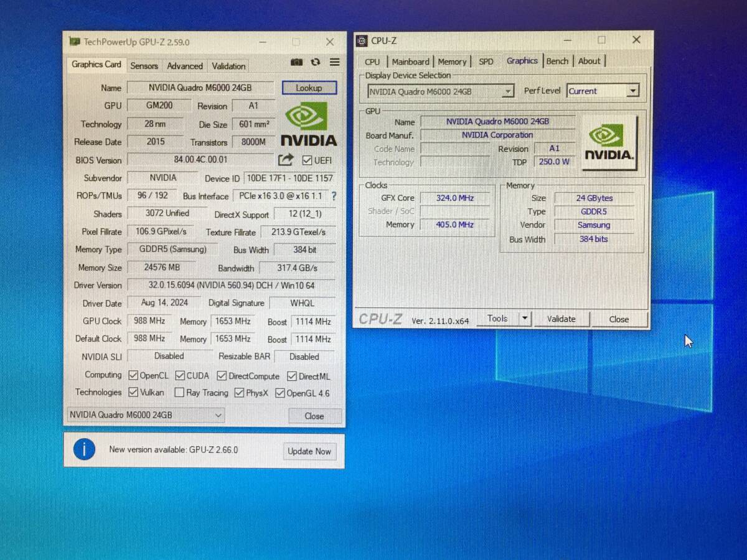Click the Memory 405.0 MHz value in CPU-Z
This screenshot has height=560, width=747.
pyautogui.click(x=454, y=225)
